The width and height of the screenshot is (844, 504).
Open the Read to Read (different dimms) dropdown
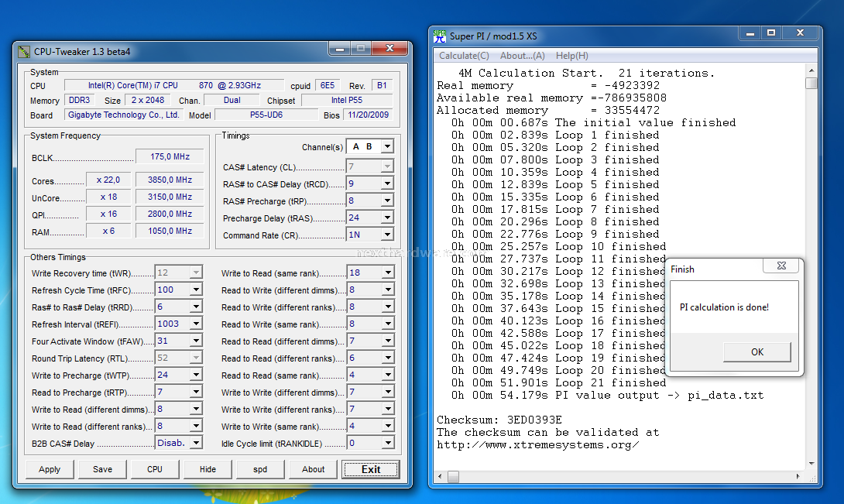pyautogui.click(x=388, y=341)
